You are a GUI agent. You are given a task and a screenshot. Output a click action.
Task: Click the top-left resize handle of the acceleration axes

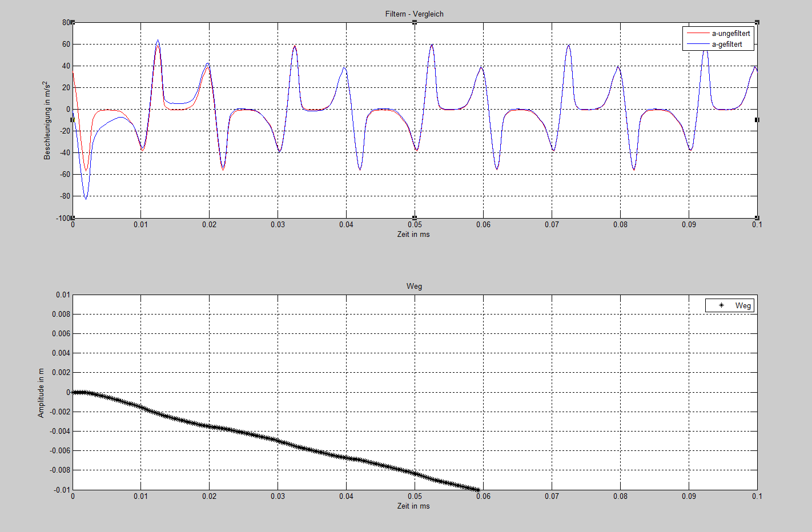(x=73, y=23)
